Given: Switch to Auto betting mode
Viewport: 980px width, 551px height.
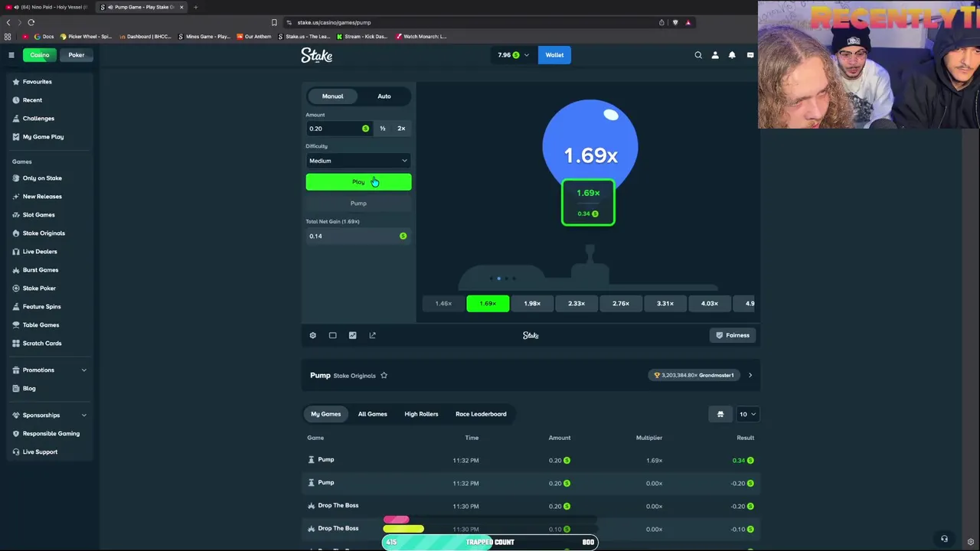Looking at the screenshot, I should click(x=384, y=96).
